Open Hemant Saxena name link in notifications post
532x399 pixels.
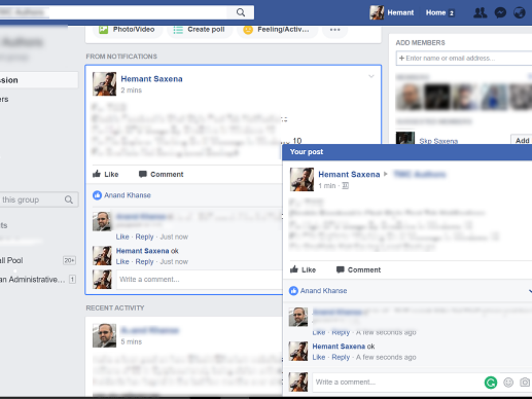pos(152,79)
